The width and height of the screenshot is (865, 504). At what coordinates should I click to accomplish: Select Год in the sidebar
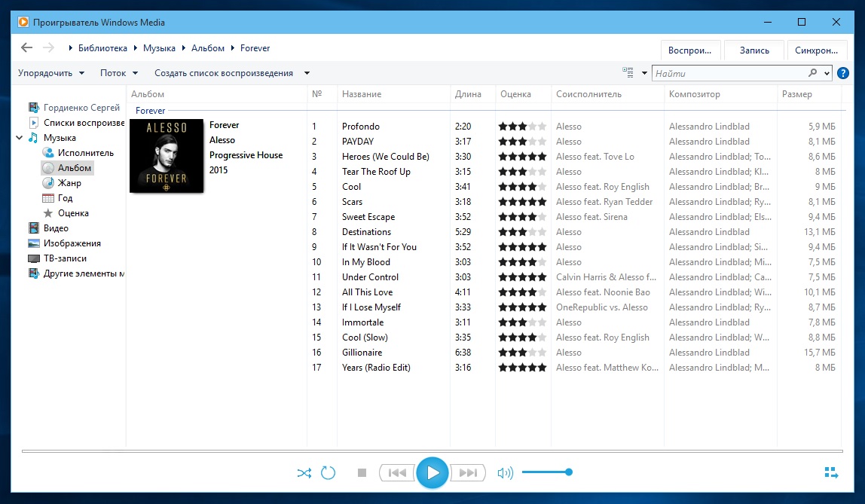click(58, 198)
